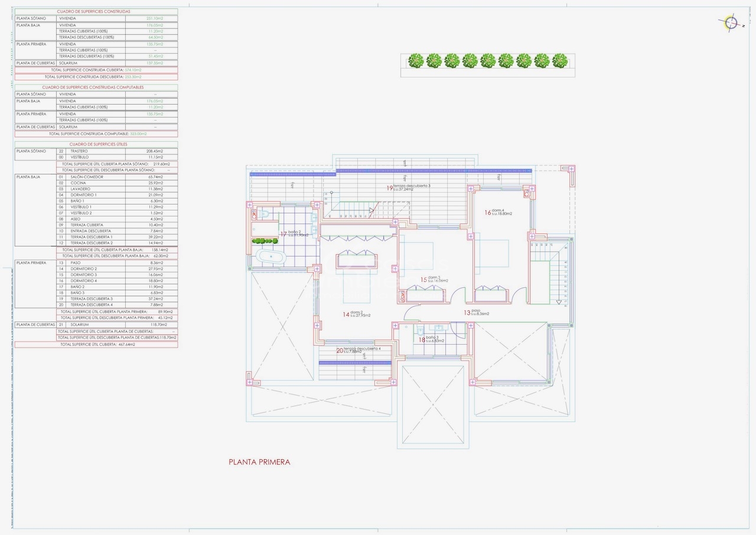The height and width of the screenshot is (535, 756).
Task: Click the Total Superficie Construida Computable row
Action: click(x=96, y=134)
